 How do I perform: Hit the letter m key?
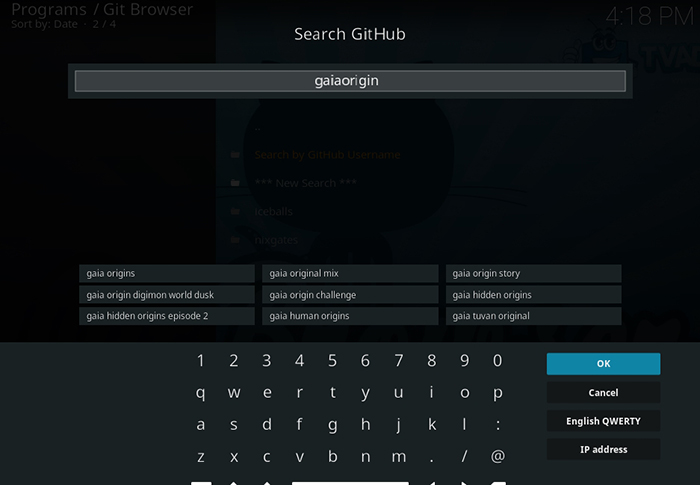coord(398,456)
